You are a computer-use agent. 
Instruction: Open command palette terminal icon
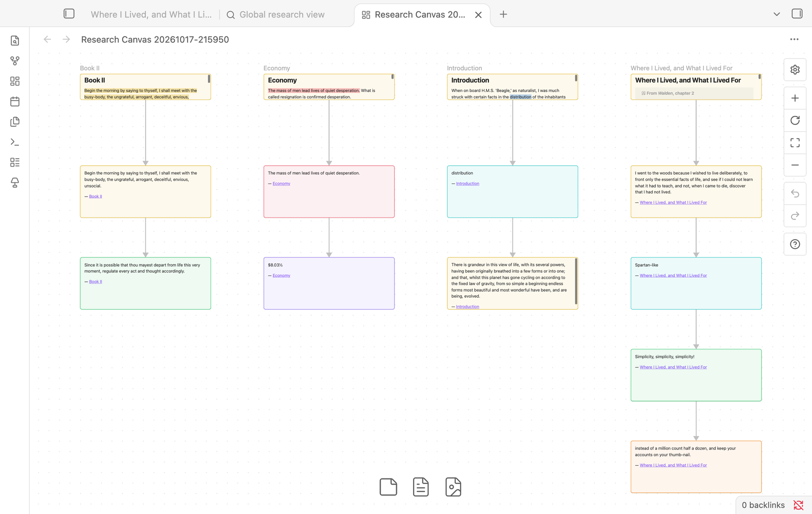click(15, 142)
